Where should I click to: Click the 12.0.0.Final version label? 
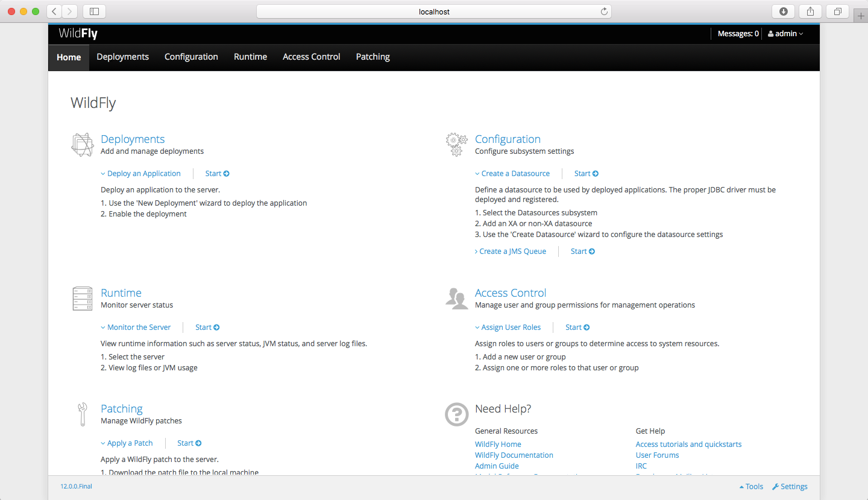(76, 486)
